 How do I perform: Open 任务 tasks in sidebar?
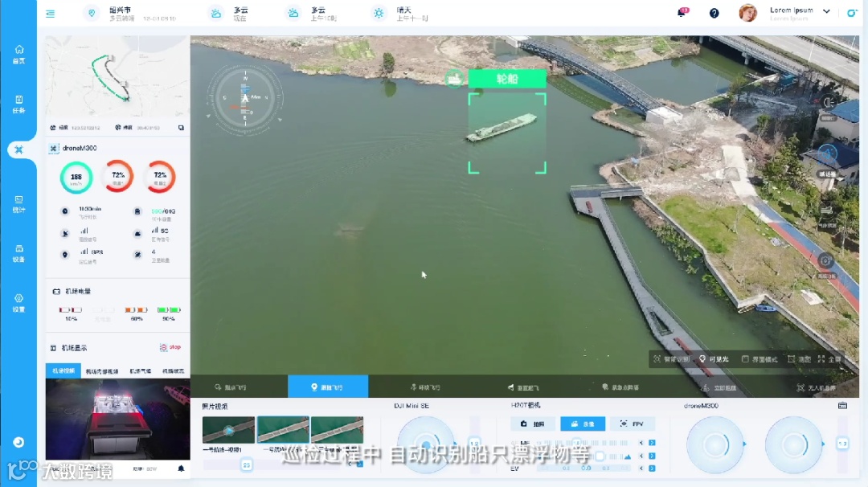click(18, 104)
